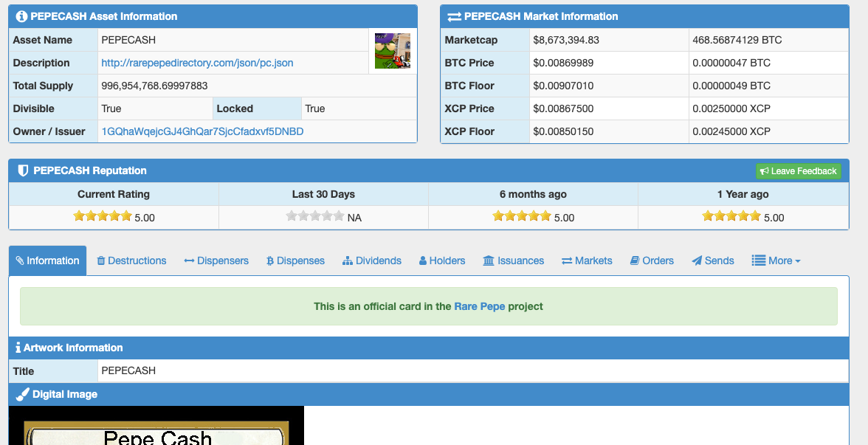
Task: Click the Locked value True
Action: click(x=315, y=108)
